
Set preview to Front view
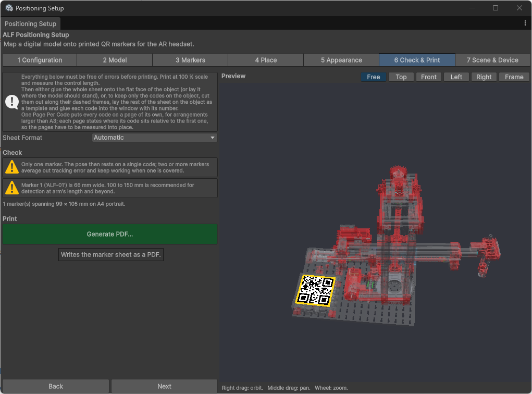(x=428, y=77)
